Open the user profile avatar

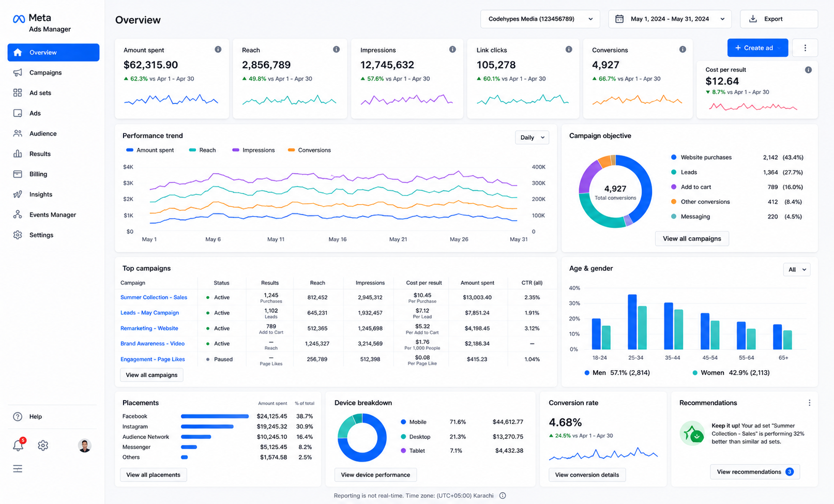(x=85, y=445)
